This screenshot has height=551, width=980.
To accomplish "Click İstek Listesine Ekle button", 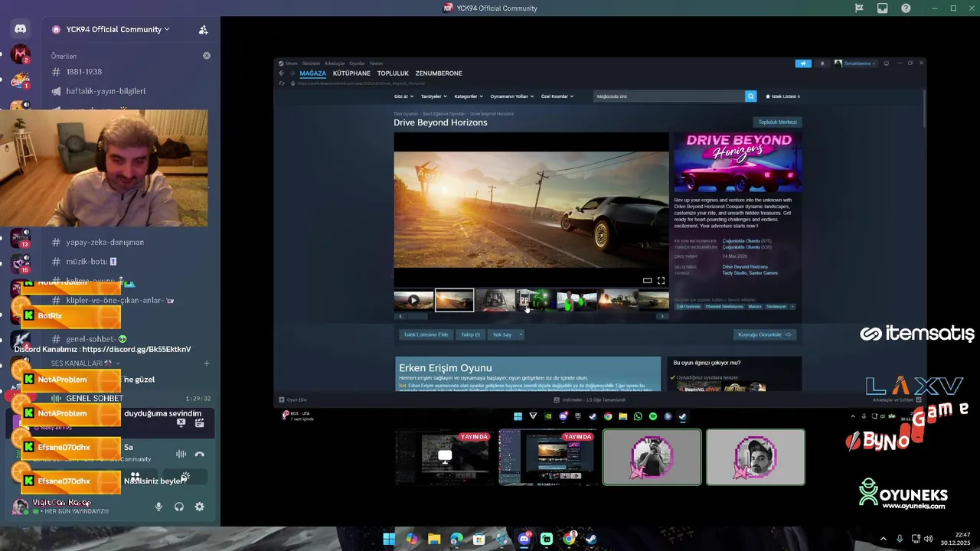I will (426, 334).
